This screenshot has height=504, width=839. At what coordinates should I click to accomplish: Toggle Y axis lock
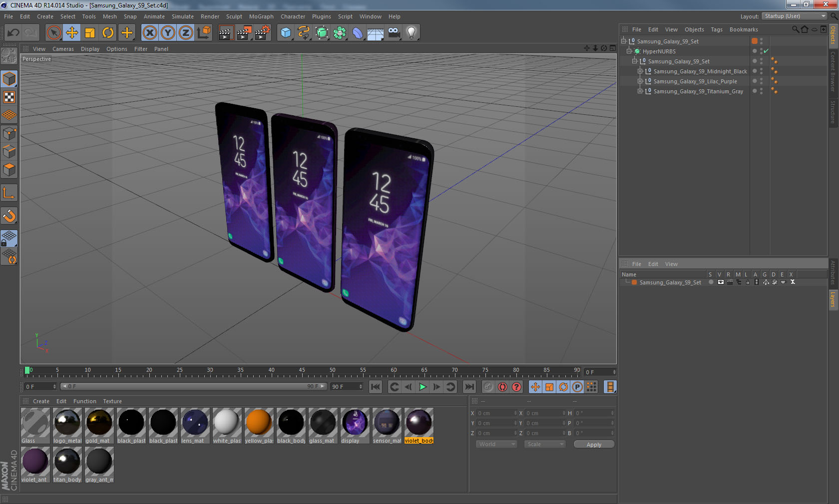tap(168, 33)
